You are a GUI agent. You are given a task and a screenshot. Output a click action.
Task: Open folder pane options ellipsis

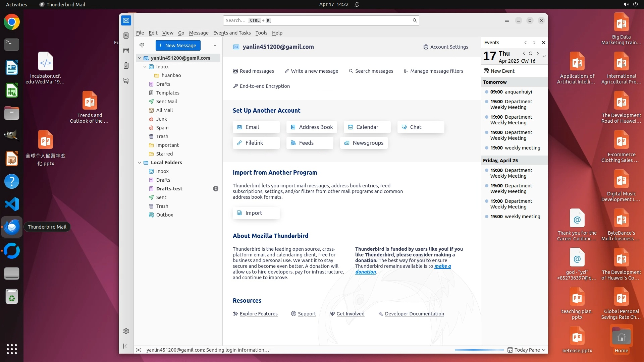[x=214, y=45]
